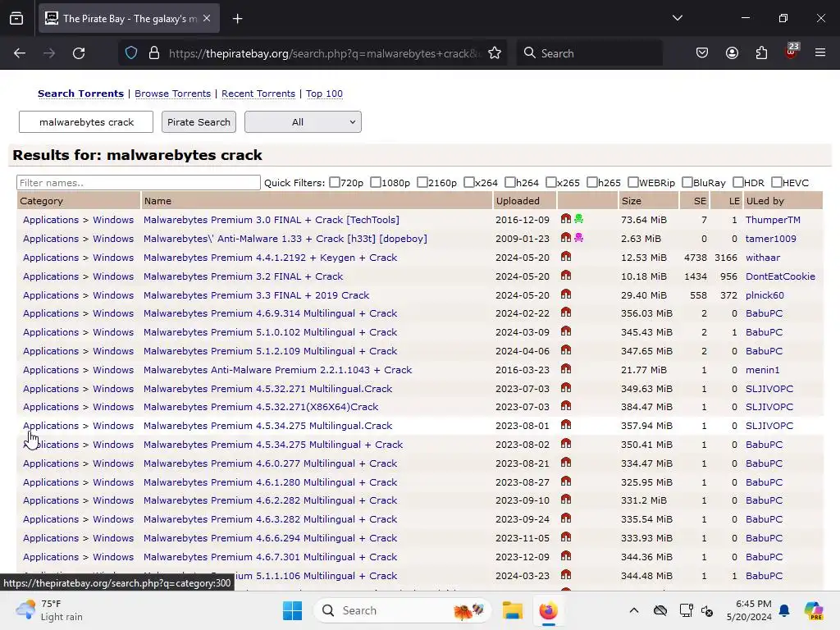The image size is (840, 630).
Task: Show hidden system tray icons
Action: tap(634, 610)
